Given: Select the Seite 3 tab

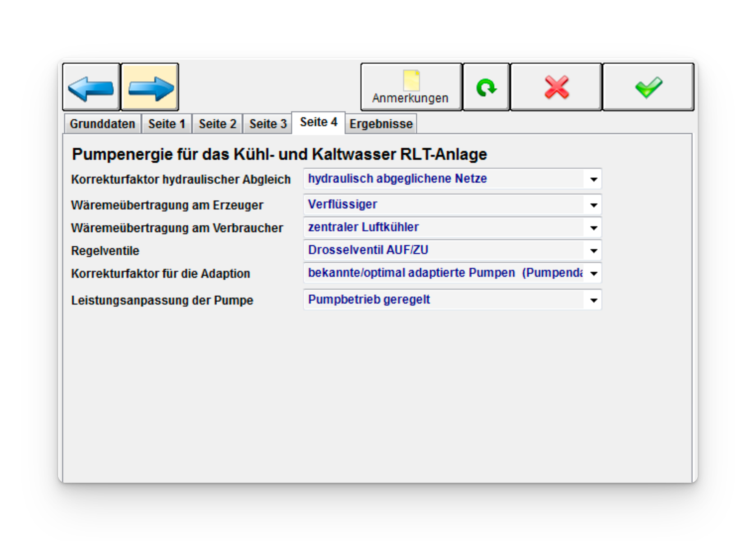Looking at the screenshot, I should tap(268, 124).
